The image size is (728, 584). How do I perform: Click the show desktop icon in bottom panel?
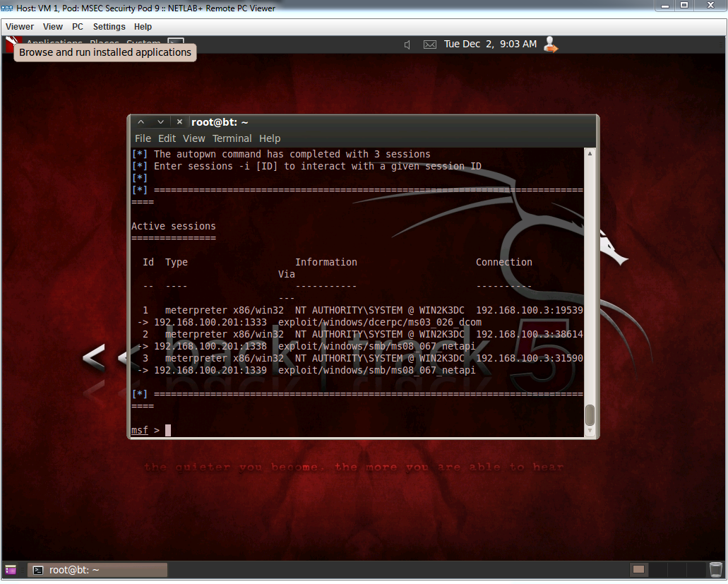11,570
